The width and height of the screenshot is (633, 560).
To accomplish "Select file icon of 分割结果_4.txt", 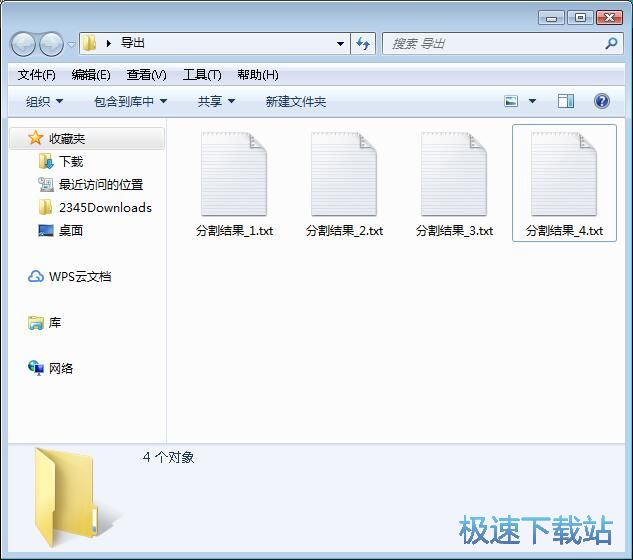I will point(564,174).
